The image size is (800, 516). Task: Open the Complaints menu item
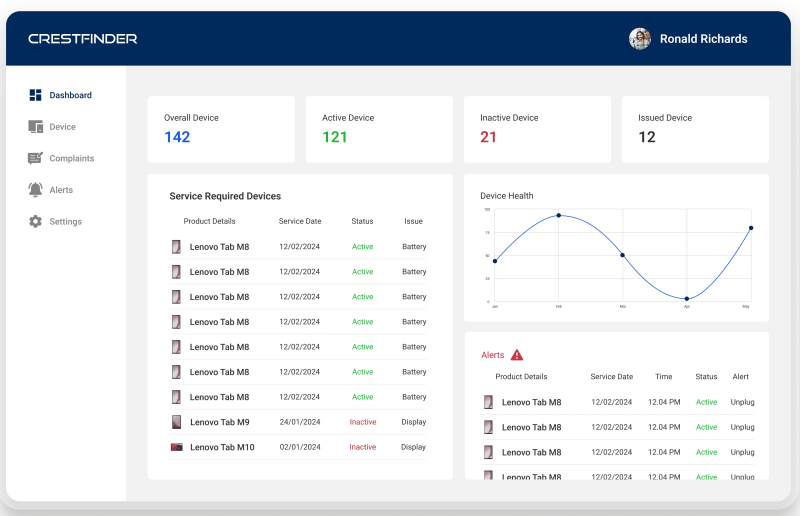(x=61, y=158)
